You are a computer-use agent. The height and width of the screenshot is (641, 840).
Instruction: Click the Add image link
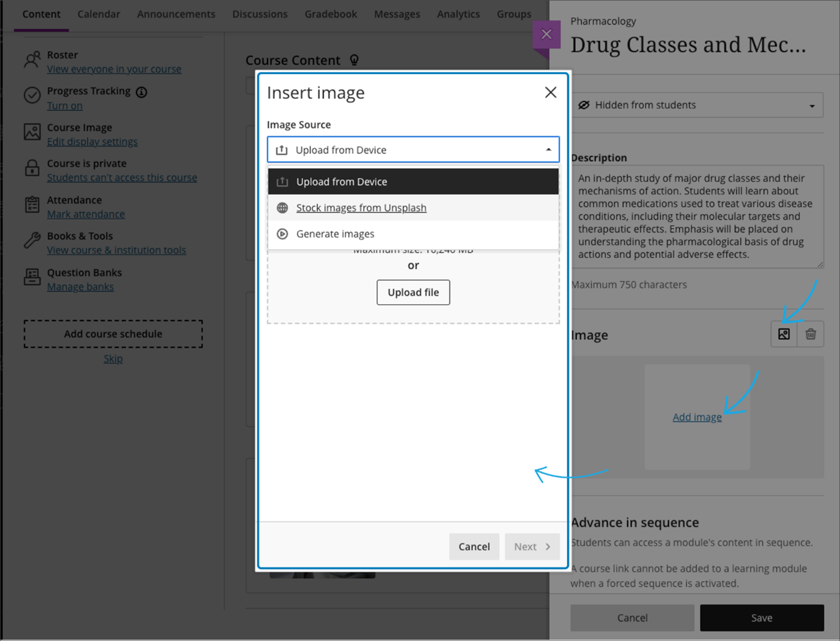click(x=697, y=417)
